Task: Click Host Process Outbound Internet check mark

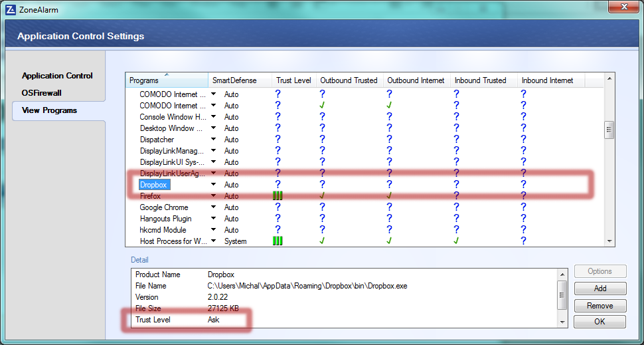Action: (x=389, y=241)
